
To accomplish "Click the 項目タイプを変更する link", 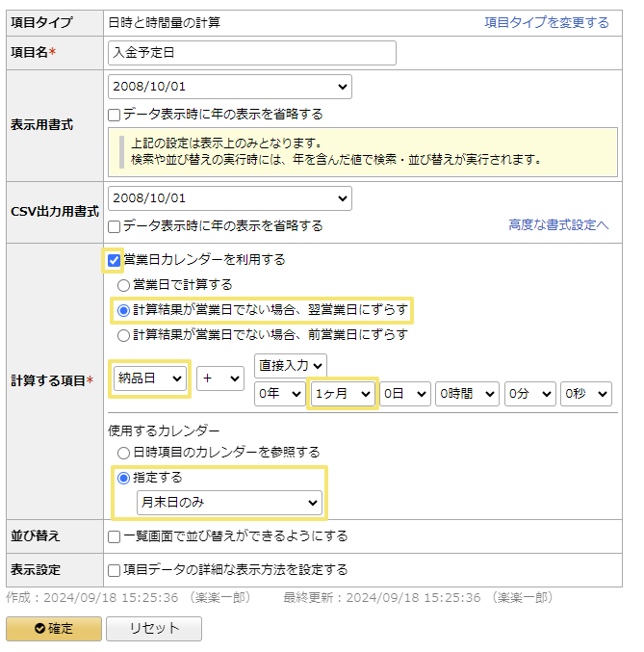I will coord(547,22).
